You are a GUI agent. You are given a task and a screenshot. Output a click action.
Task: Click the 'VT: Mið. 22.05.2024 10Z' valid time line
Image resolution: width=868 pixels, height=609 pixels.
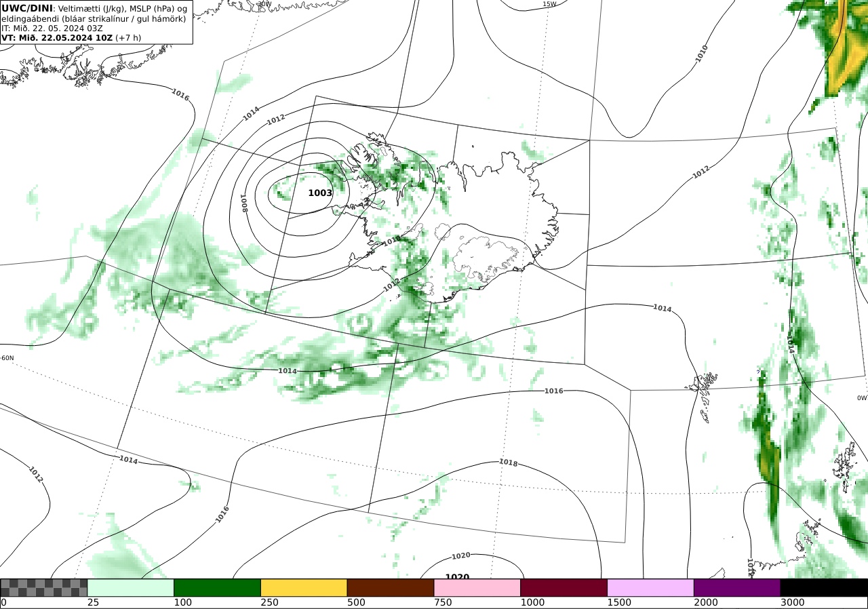tap(57, 38)
